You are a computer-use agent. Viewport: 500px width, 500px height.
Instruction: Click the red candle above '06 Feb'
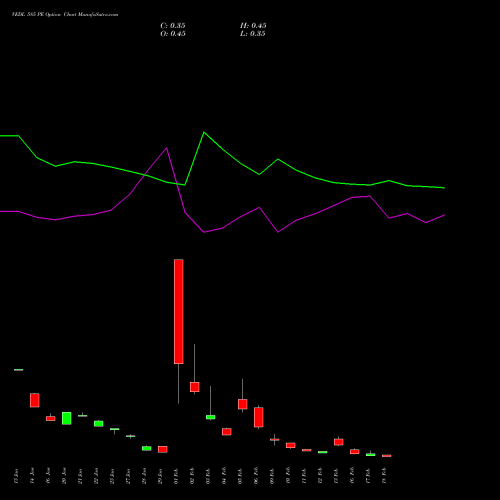click(x=259, y=417)
